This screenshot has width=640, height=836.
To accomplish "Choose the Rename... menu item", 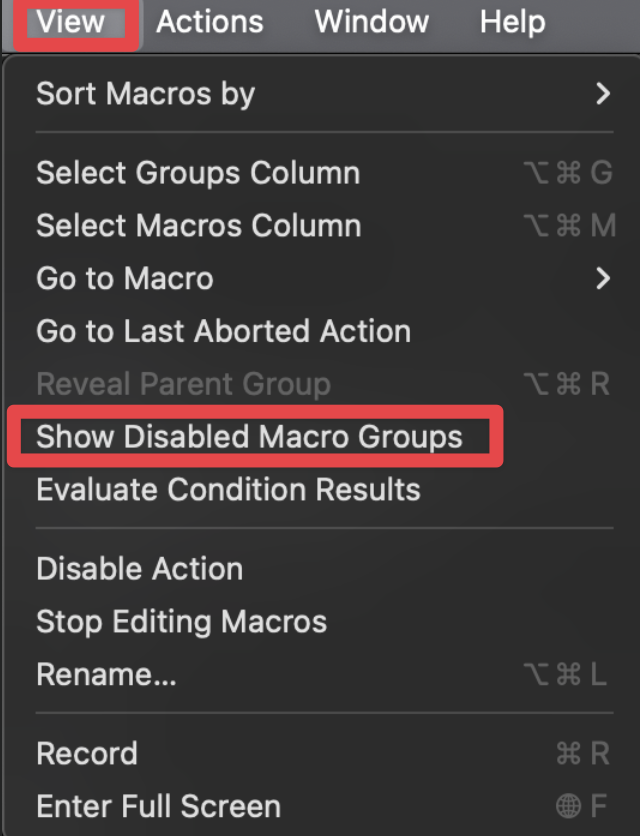I will pyautogui.click(x=106, y=675).
